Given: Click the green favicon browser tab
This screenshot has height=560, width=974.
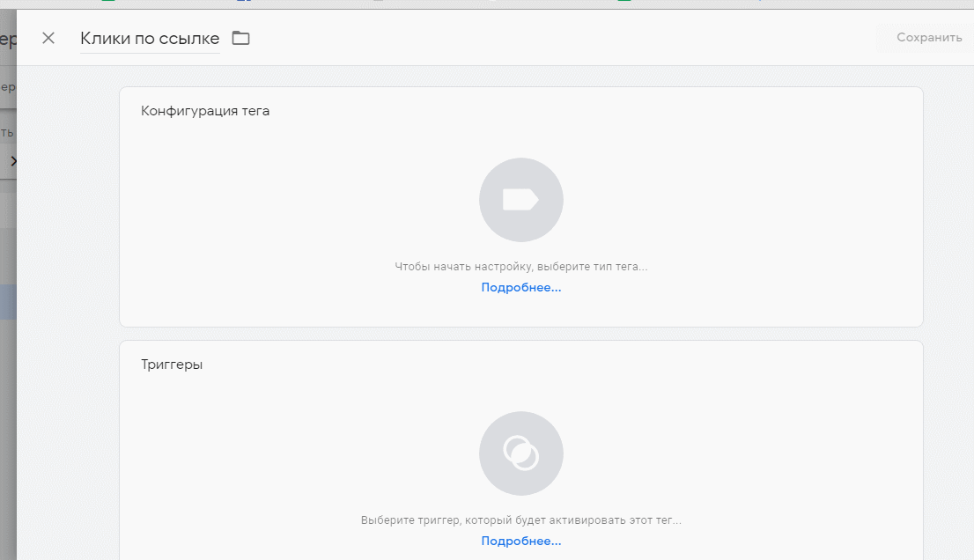Looking at the screenshot, I should tap(107, 3).
